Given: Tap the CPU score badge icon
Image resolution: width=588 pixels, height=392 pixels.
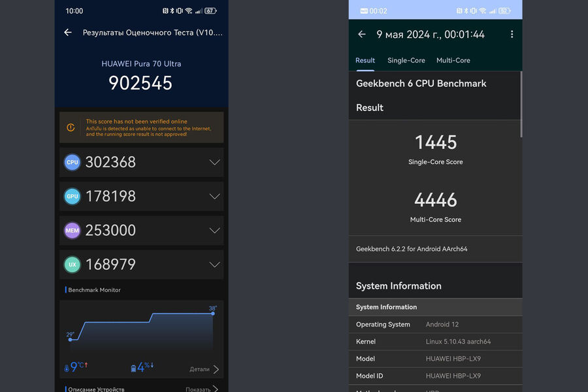Looking at the screenshot, I should click(72, 163).
